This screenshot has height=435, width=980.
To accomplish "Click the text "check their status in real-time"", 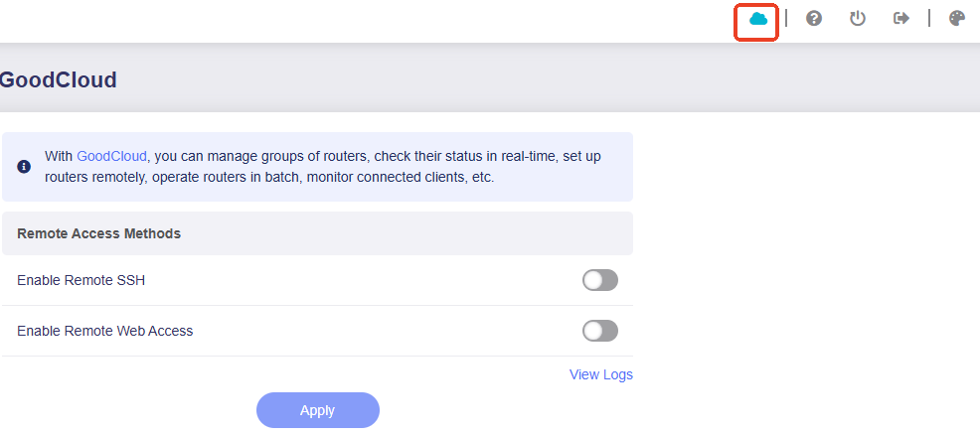I will [x=462, y=156].
